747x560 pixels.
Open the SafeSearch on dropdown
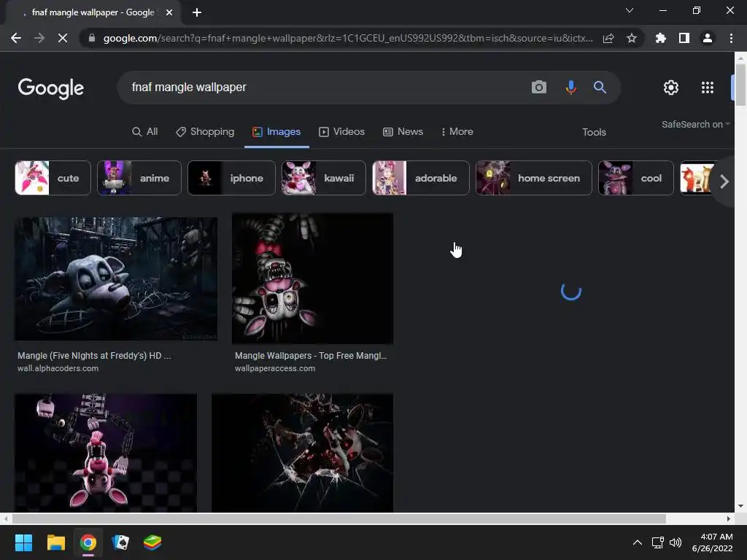695,124
